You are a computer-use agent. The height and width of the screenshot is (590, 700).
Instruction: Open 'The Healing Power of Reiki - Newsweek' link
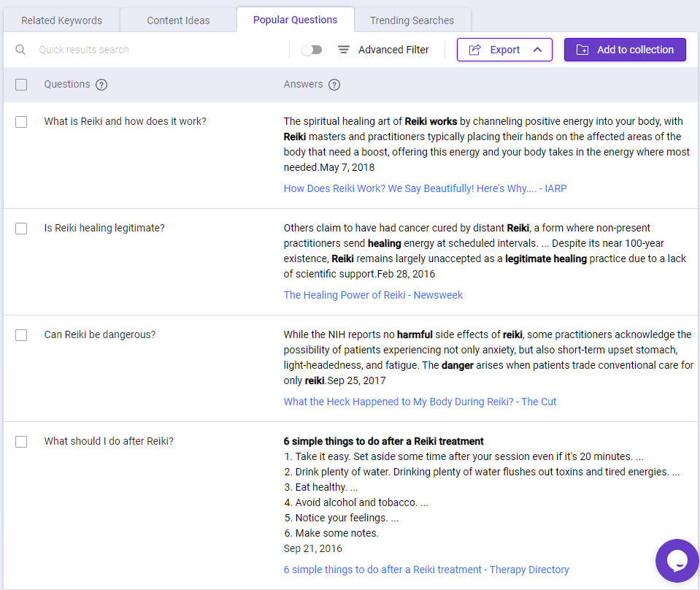(x=373, y=295)
